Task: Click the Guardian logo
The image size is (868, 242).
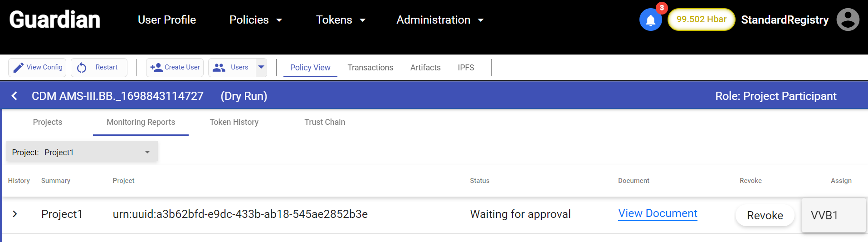Action: tap(55, 20)
